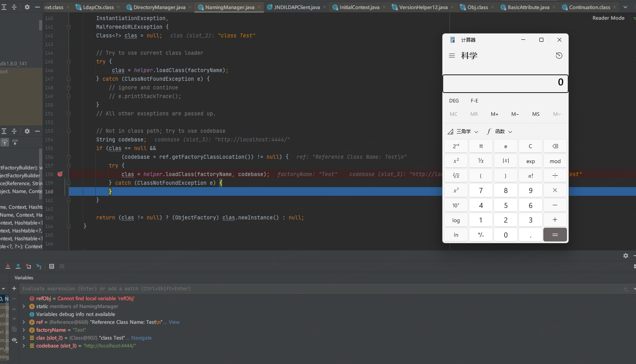This screenshot has height=364, width=636.
Task: Open the Variables panel tab
Action: pyautogui.click(x=24, y=278)
